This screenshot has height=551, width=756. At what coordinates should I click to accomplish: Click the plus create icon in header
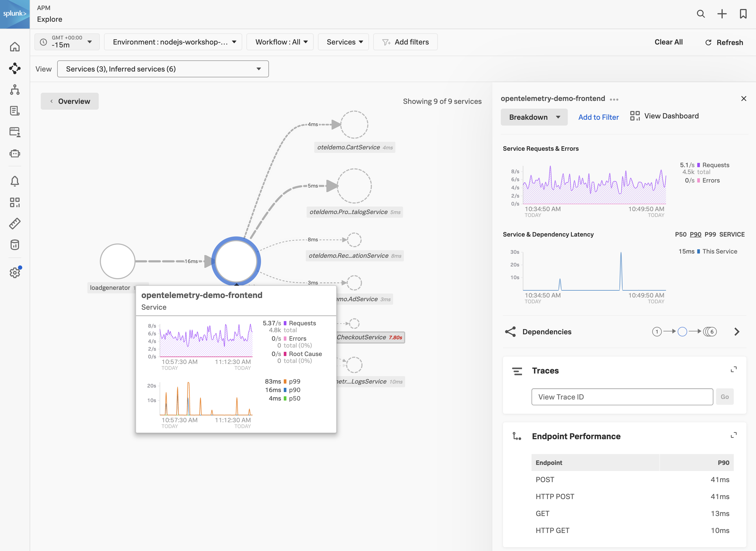coord(722,14)
